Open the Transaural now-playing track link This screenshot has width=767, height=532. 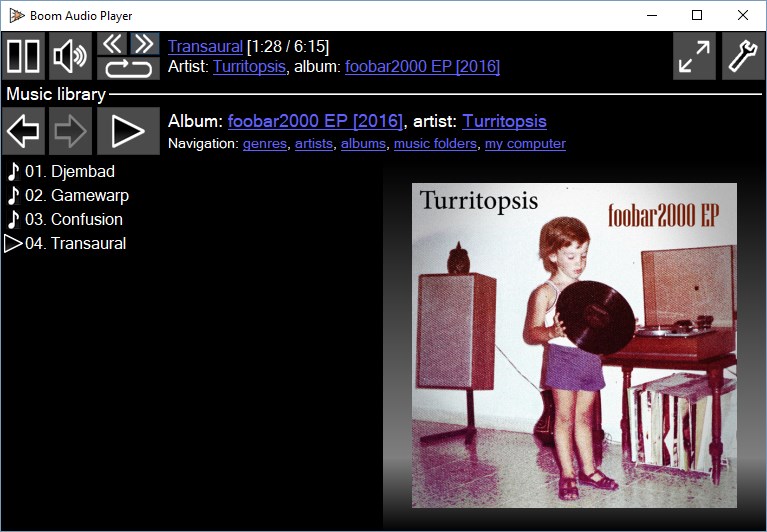click(x=205, y=46)
